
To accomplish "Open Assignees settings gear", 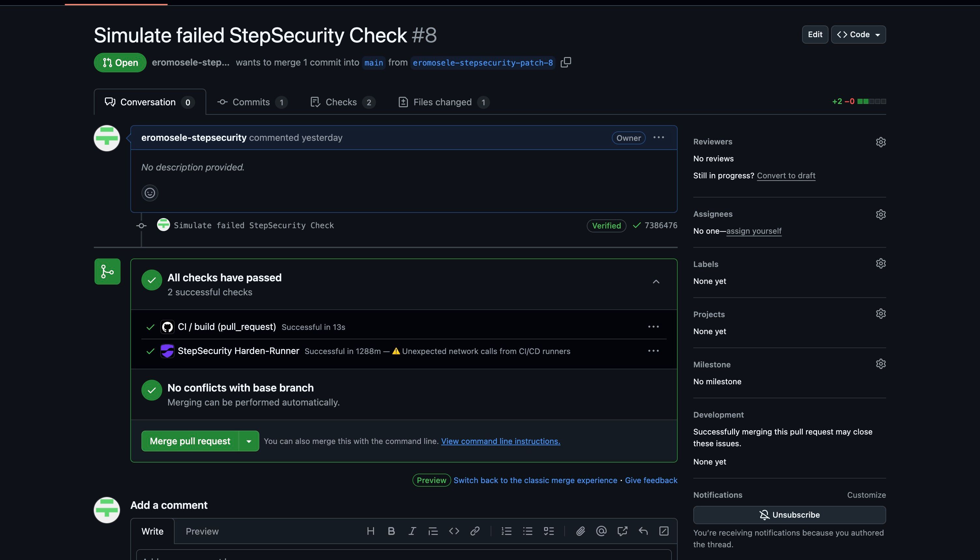I will [x=880, y=214].
